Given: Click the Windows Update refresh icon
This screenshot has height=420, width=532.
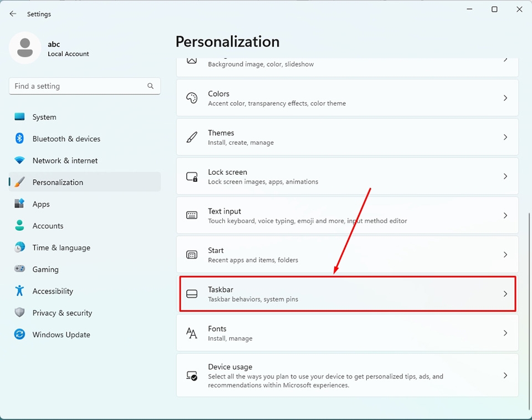Looking at the screenshot, I should (19, 334).
